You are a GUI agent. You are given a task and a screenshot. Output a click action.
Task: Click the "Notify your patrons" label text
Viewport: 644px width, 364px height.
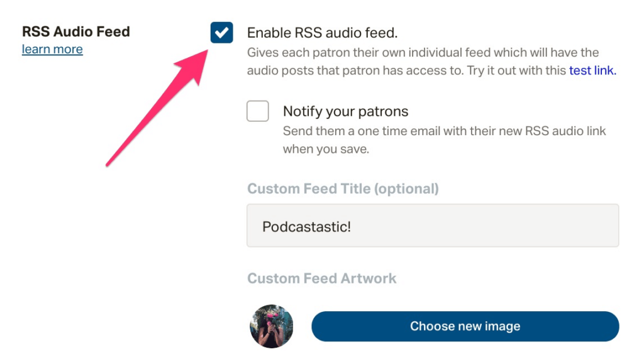coord(345,111)
